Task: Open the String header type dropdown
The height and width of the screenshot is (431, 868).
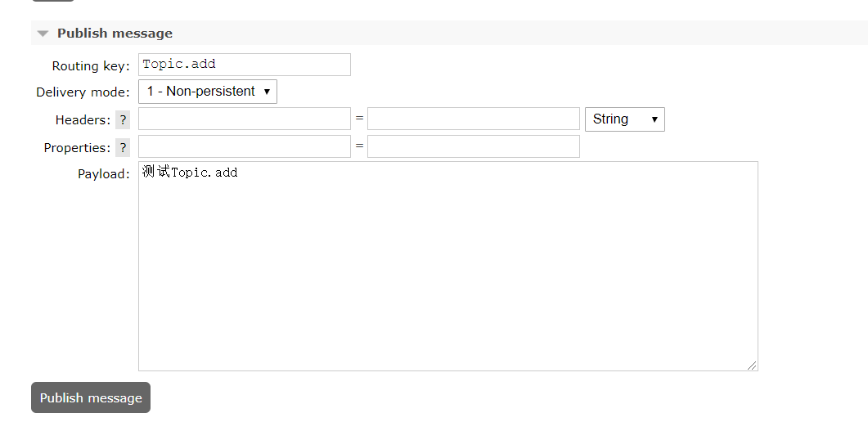Action: coord(624,119)
